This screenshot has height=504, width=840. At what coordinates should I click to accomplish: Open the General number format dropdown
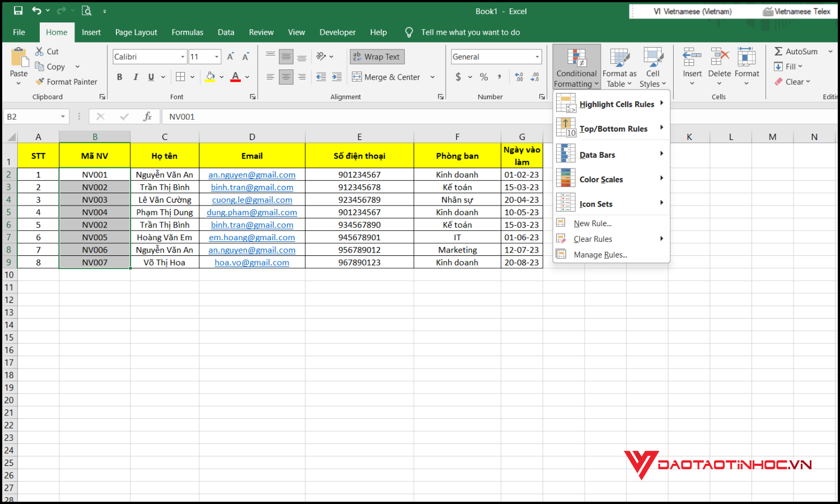tap(537, 57)
